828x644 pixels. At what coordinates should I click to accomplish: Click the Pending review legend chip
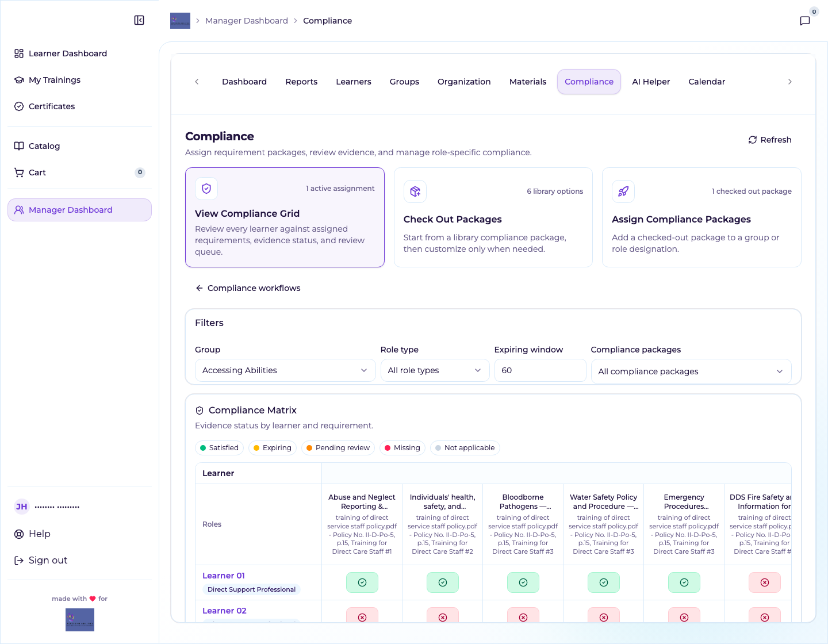click(x=338, y=448)
